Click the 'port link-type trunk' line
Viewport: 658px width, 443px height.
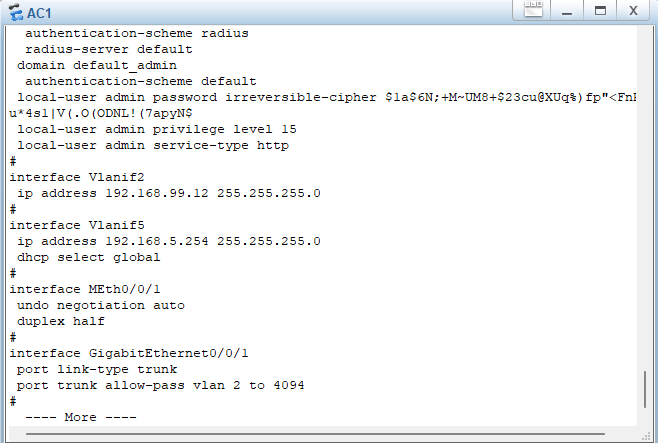tap(96, 369)
